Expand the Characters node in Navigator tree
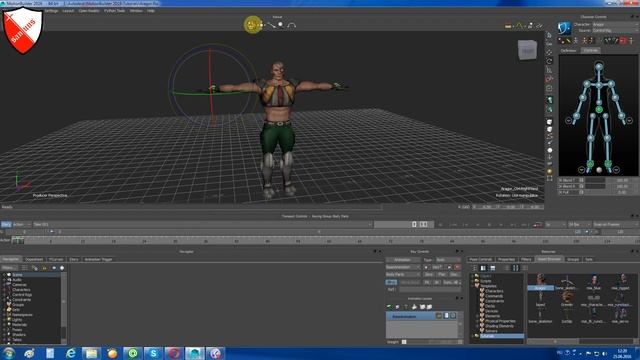This screenshot has height=360, width=640. click(4, 290)
